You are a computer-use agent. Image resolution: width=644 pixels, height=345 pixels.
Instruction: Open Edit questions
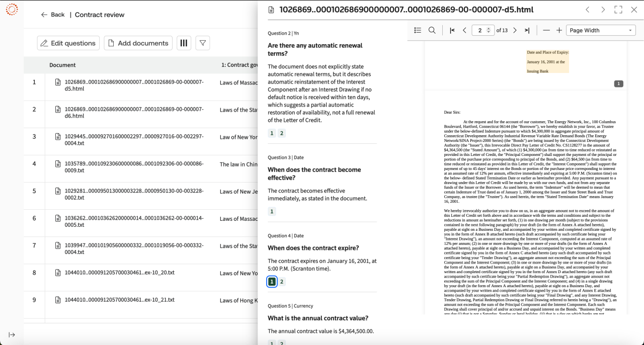[68, 43]
